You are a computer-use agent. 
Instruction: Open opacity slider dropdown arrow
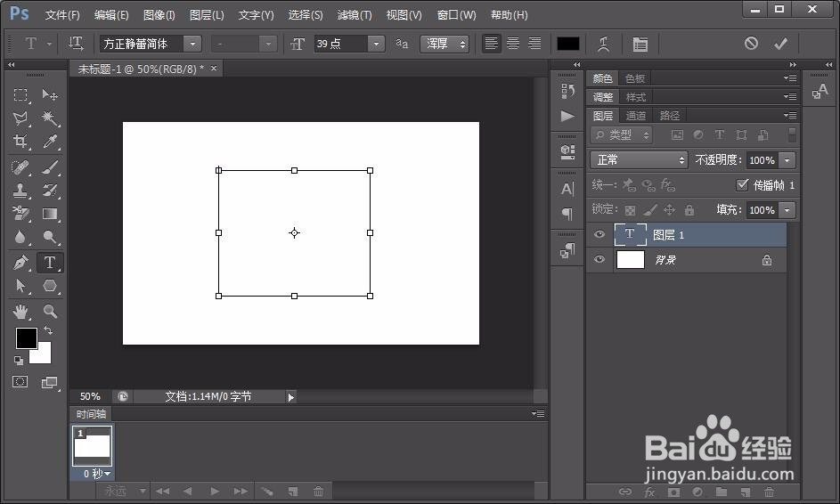[787, 160]
